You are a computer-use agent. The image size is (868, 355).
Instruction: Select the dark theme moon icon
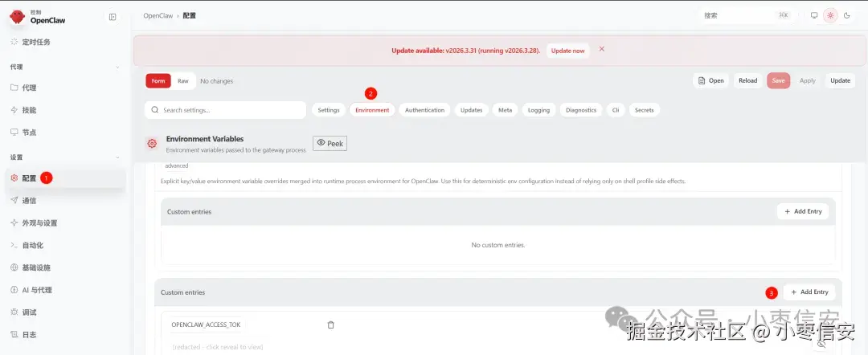[x=847, y=15]
